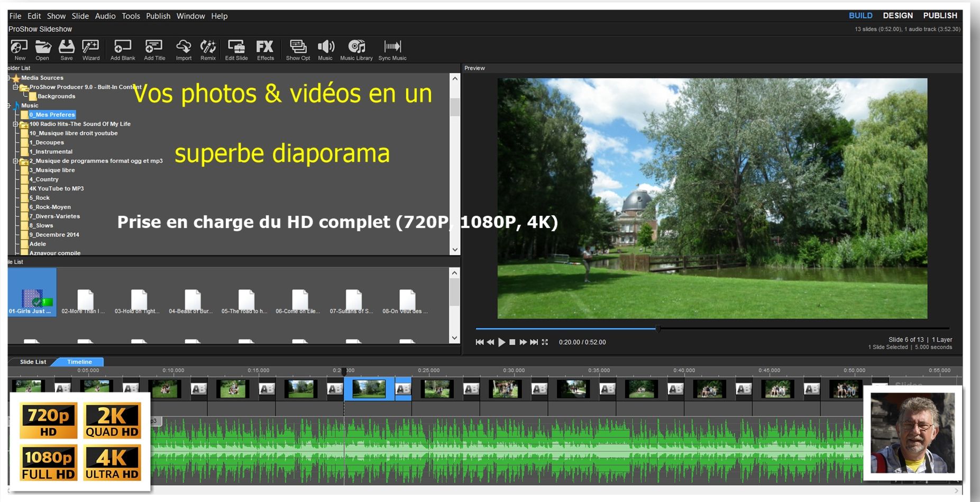
Task: Click the File List scrollbar up arrow
Action: (x=454, y=273)
